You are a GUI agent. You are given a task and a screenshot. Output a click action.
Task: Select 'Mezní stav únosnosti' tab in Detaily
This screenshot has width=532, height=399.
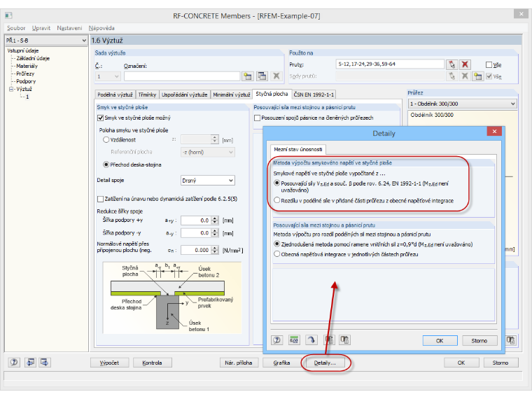[x=298, y=149]
